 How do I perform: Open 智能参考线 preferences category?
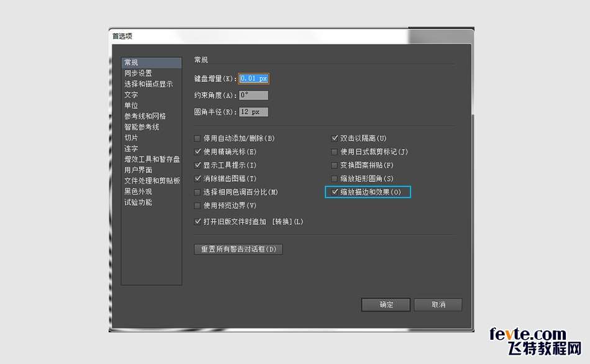pos(142,127)
